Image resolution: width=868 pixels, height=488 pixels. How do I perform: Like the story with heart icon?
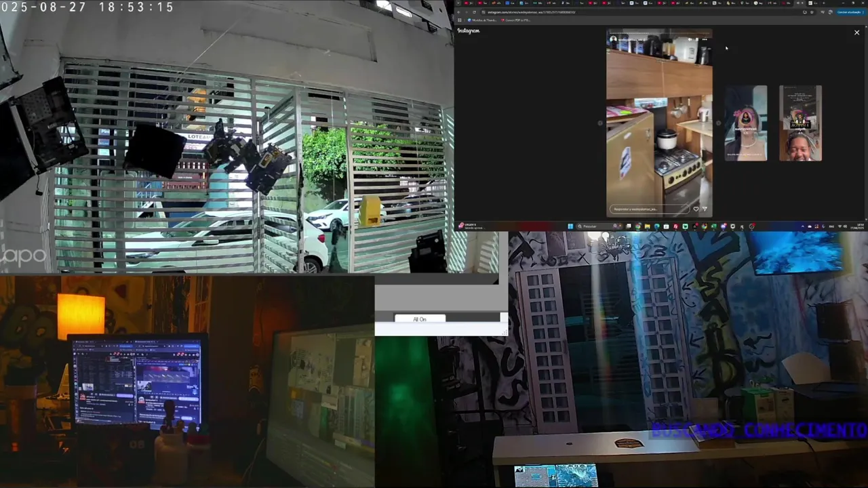(x=696, y=209)
